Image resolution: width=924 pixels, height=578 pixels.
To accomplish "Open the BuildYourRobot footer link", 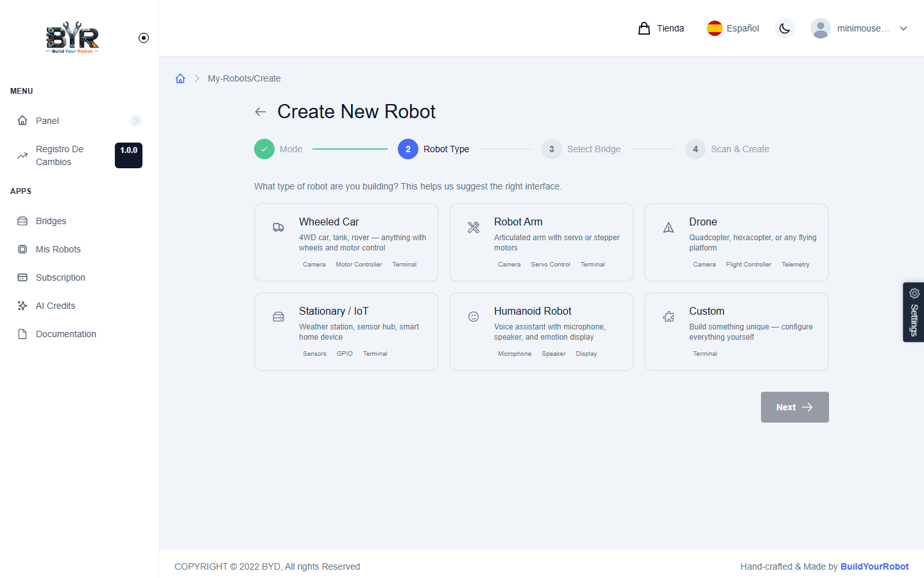I will (x=875, y=566).
